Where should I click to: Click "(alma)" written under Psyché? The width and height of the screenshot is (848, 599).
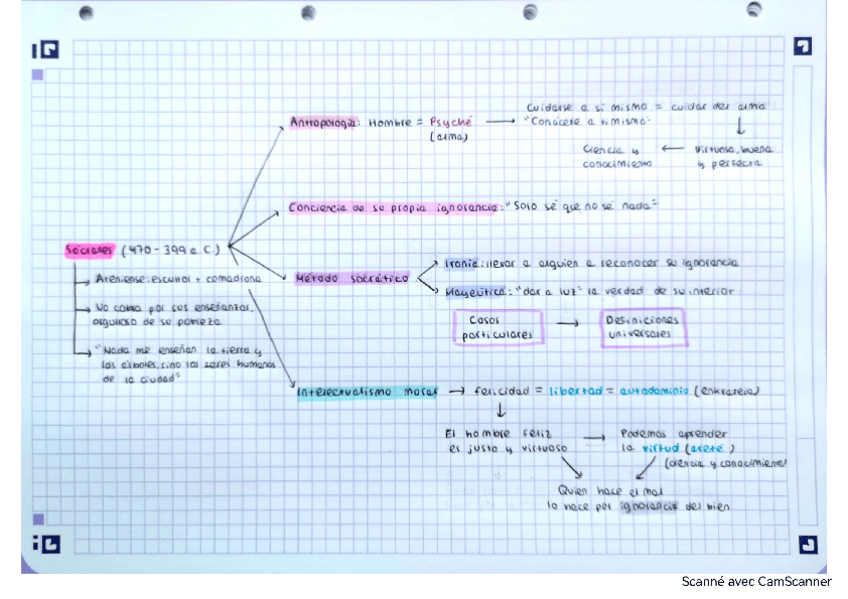(448, 137)
